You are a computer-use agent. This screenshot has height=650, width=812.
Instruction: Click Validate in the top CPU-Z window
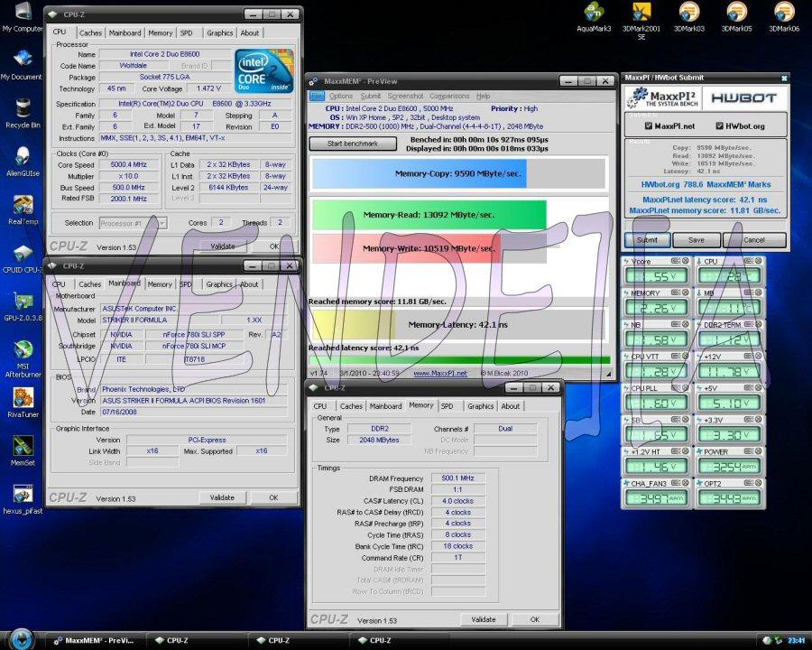click(223, 246)
